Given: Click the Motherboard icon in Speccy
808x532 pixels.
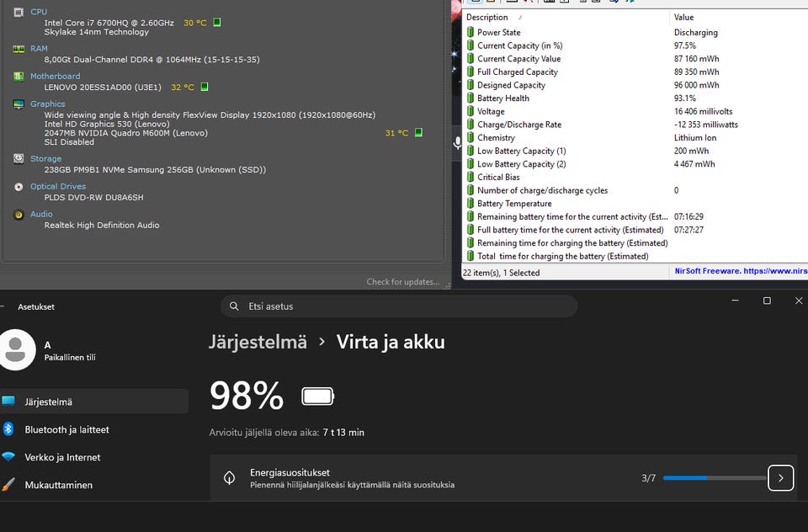Looking at the screenshot, I should (19, 77).
